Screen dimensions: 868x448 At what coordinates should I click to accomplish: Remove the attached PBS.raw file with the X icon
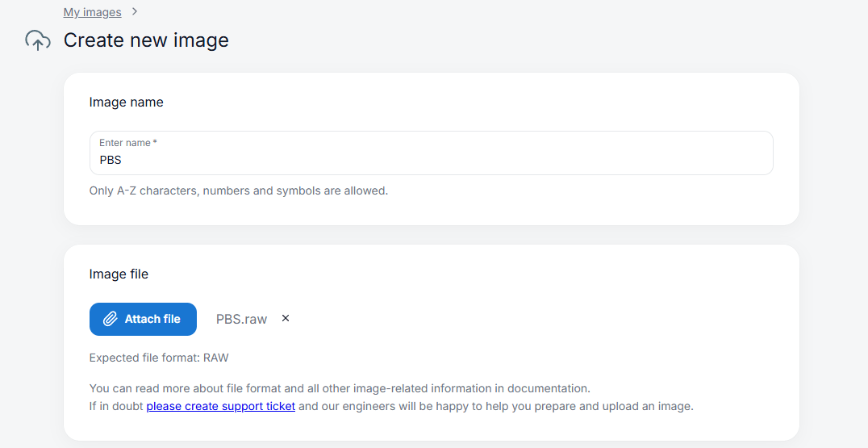tap(286, 318)
